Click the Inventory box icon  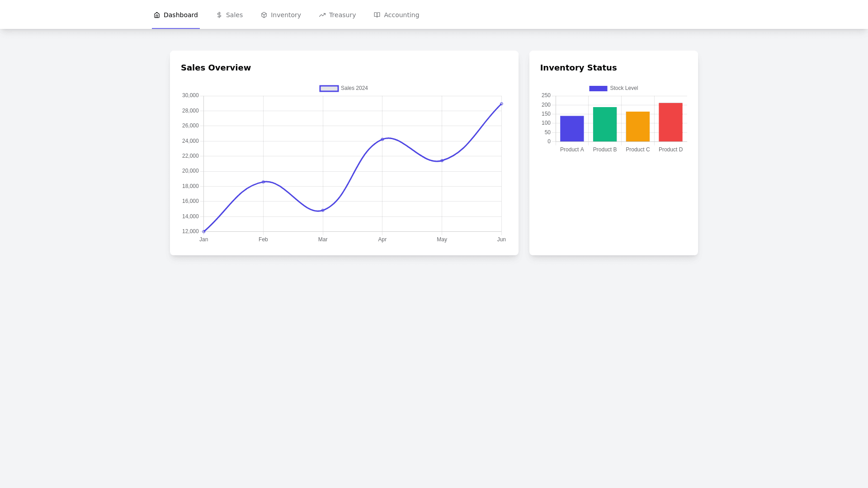click(264, 15)
